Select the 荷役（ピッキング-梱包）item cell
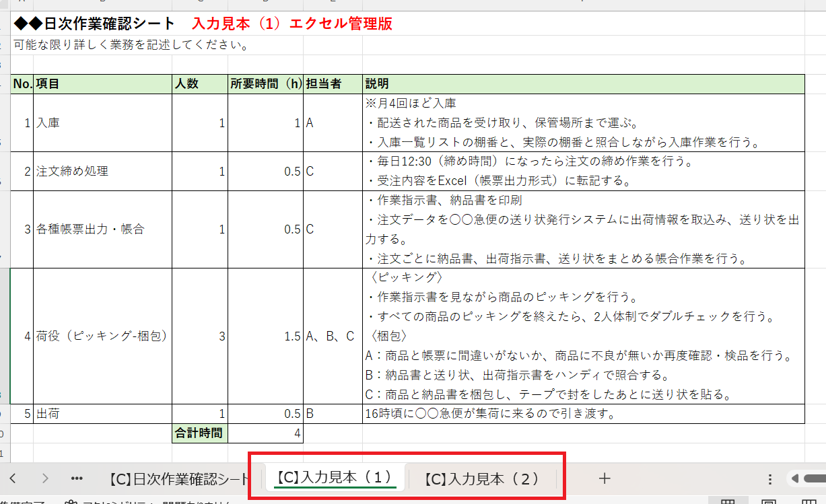The height and width of the screenshot is (504, 826). click(102, 336)
